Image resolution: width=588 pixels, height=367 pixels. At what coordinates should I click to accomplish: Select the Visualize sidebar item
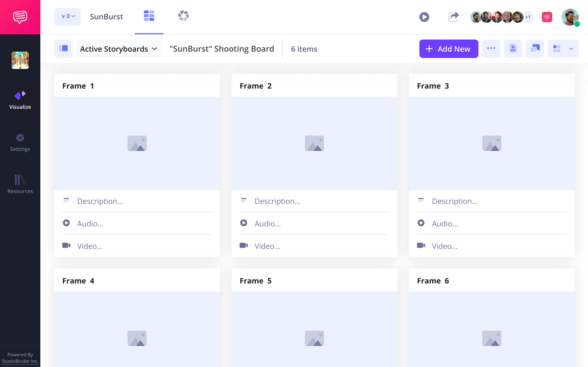pyautogui.click(x=20, y=100)
